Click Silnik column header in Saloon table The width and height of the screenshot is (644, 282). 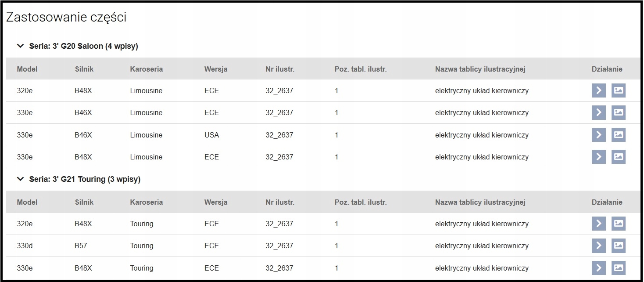tap(84, 69)
